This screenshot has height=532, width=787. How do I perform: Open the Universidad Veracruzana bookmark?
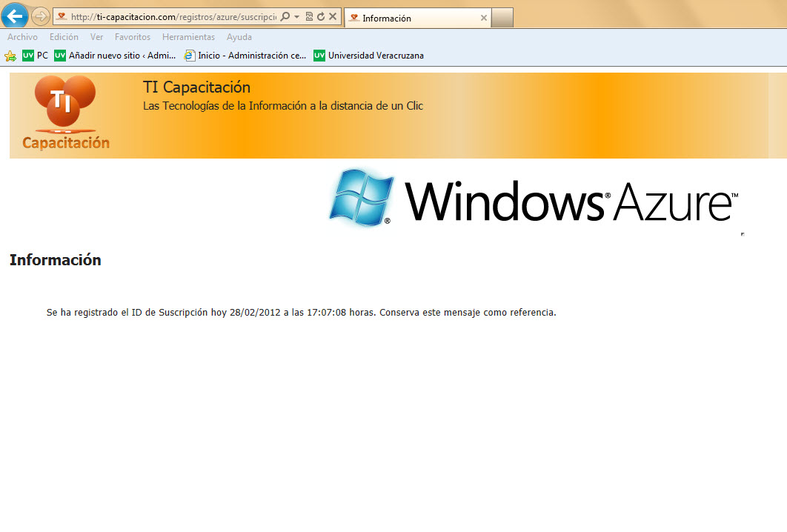(369, 56)
